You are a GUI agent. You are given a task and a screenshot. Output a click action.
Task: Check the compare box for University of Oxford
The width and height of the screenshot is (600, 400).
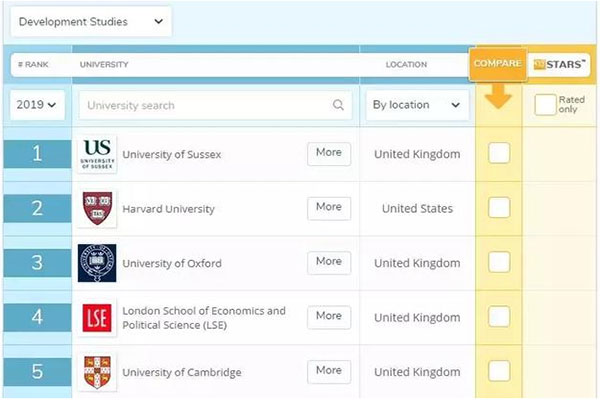[x=498, y=262]
